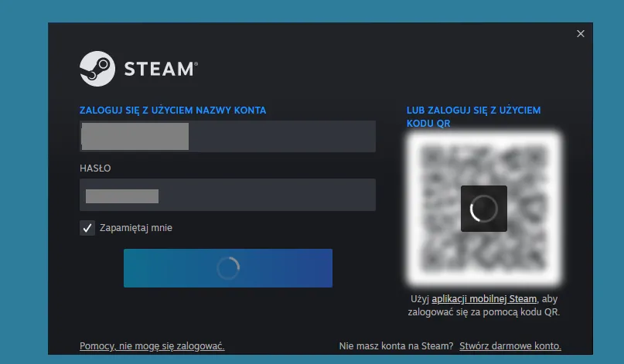Image resolution: width=624 pixels, height=364 pixels.
Task: Toggle the Zapamiętaj mnie checkbox
Action: click(87, 228)
